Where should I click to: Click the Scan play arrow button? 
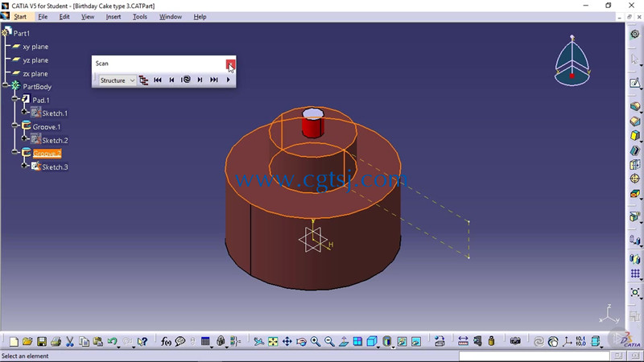(x=228, y=80)
